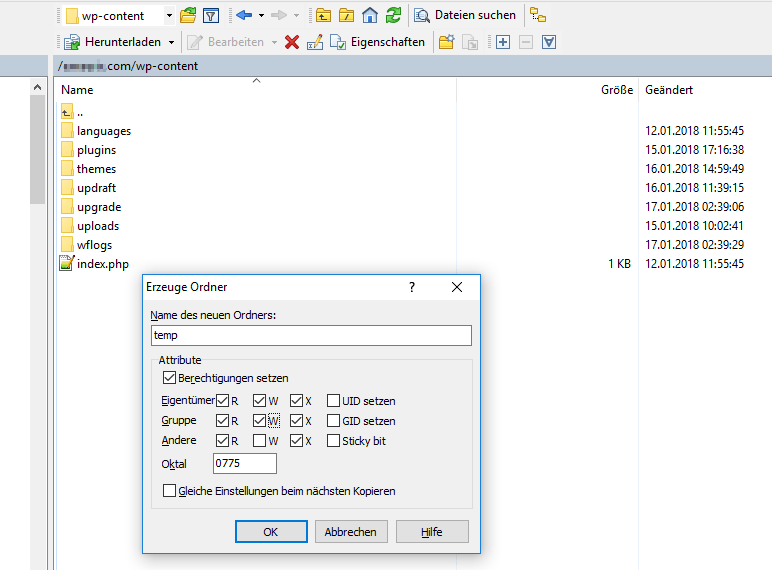The image size is (772, 570).
Task: Toggle Eigentümer W permission
Action: (x=259, y=401)
